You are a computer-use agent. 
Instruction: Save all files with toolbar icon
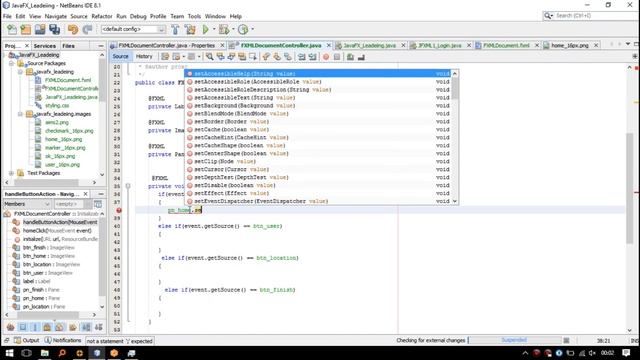coord(54,29)
